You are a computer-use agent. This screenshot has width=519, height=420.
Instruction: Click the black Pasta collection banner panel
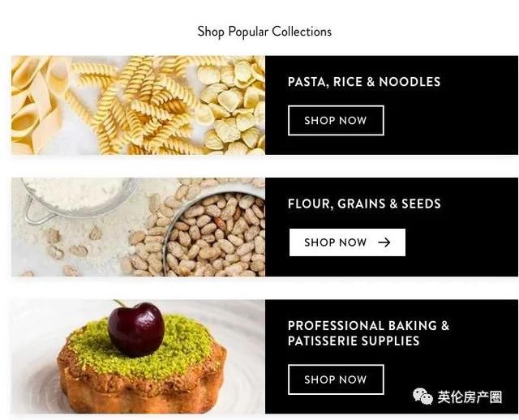[392, 105]
